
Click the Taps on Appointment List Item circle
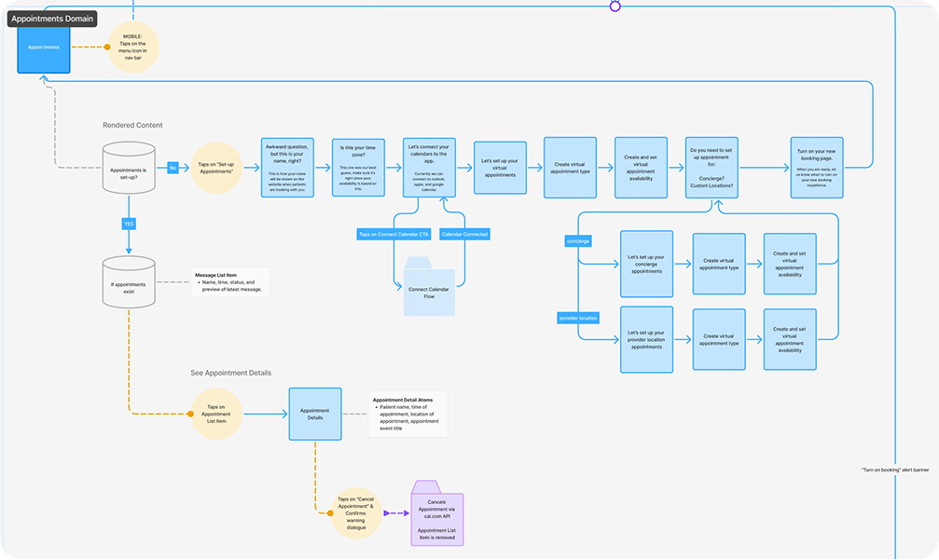tap(216, 414)
